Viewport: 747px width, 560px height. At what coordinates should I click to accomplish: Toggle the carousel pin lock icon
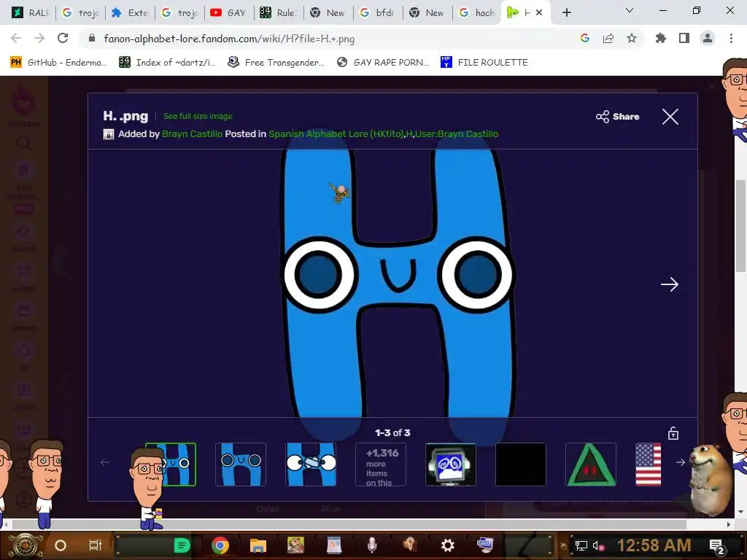point(673,433)
